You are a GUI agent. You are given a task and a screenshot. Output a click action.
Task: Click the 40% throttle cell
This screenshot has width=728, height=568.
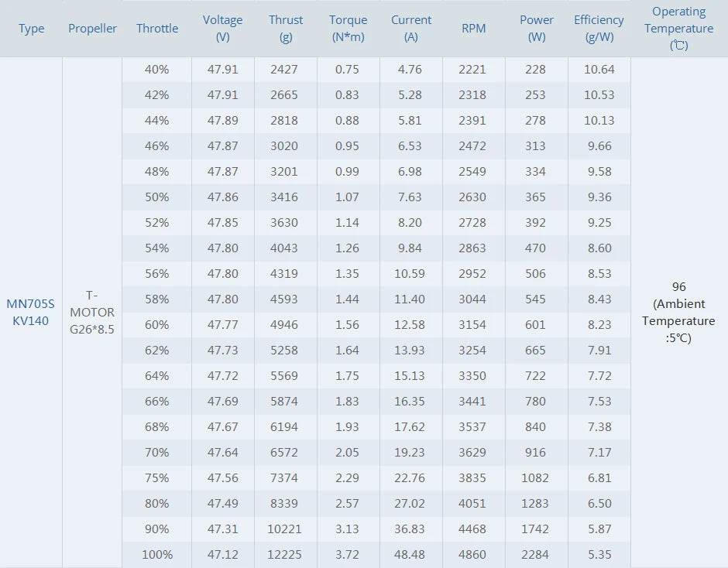pyautogui.click(x=157, y=70)
